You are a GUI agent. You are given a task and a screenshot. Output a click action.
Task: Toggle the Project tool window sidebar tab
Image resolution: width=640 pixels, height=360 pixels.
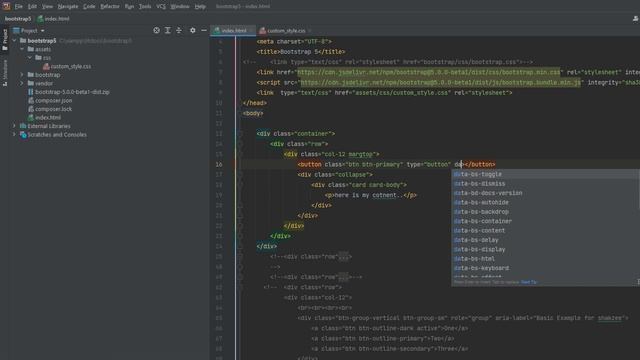[5, 39]
